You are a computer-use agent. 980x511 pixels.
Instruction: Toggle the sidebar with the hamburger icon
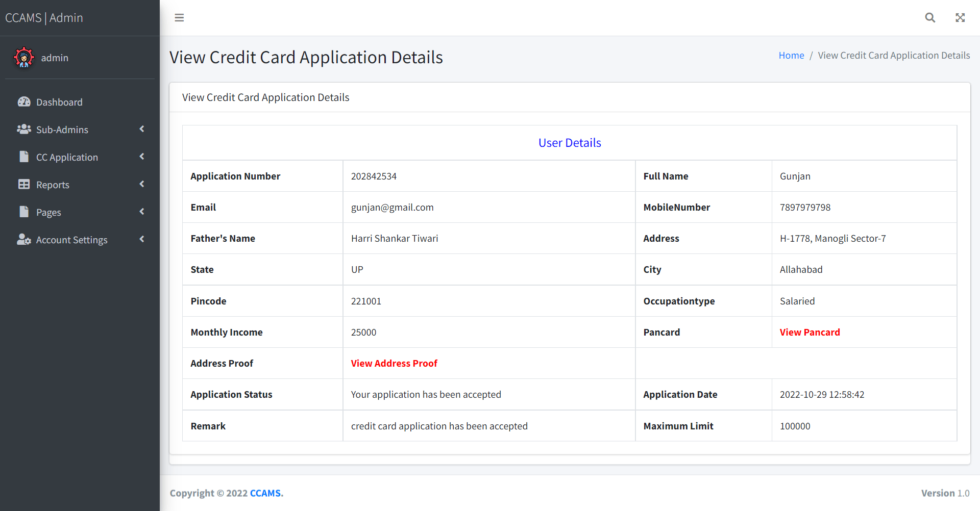click(x=179, y=17)
